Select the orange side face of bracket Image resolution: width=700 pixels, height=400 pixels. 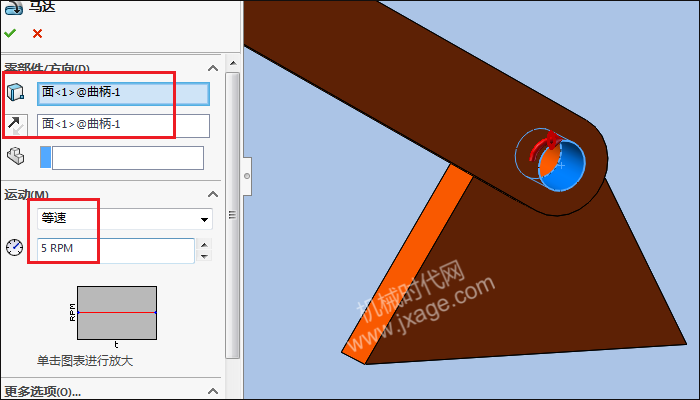407,264
